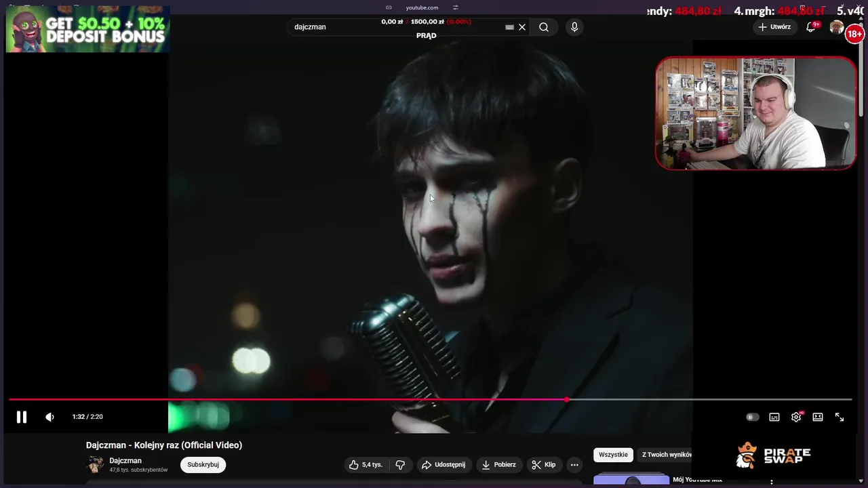Select the Z Twoich wyników chip
This screenshot has height=488, width=868.
click(667, 455)
